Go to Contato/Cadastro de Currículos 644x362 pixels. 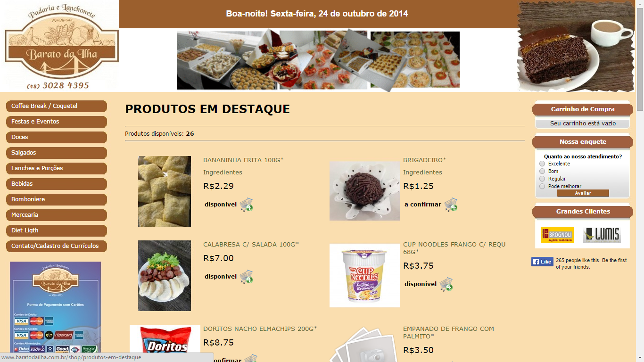tap(57, 246)
